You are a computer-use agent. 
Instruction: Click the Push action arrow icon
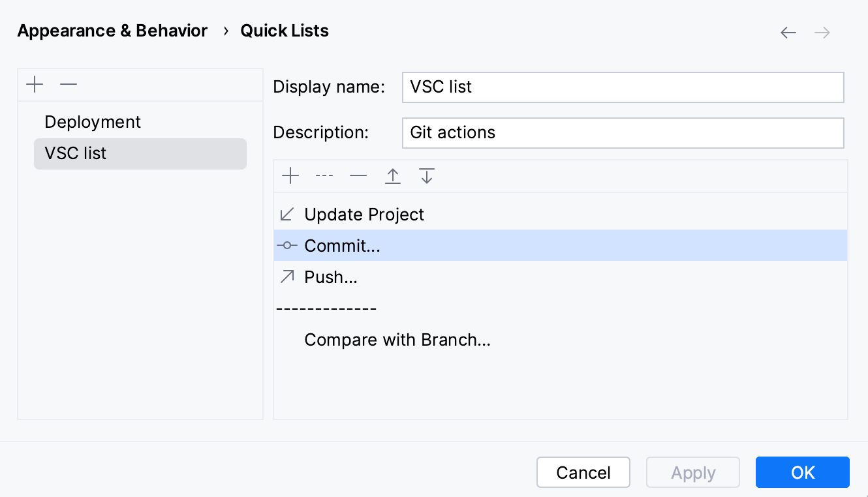287,277
